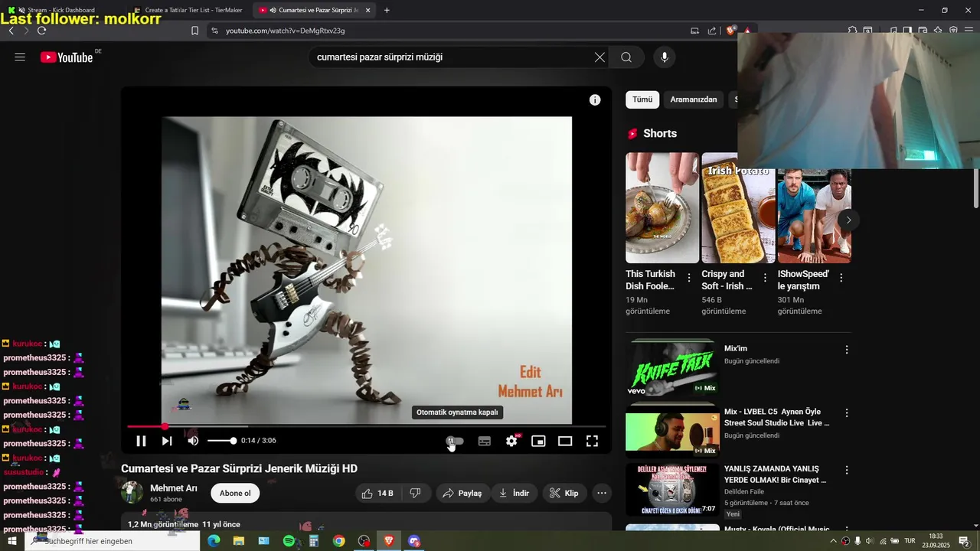Share the video via Paylaş
The height and width of the screenshot is (551, 980).
463,494
